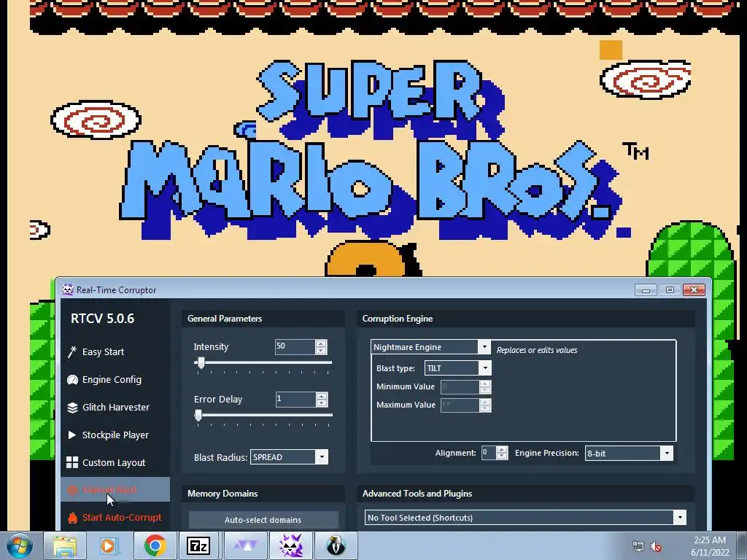Screen dimensions: 747x560
Task: Switch to the emulator taskbar icon
Action: pos(244,545)
